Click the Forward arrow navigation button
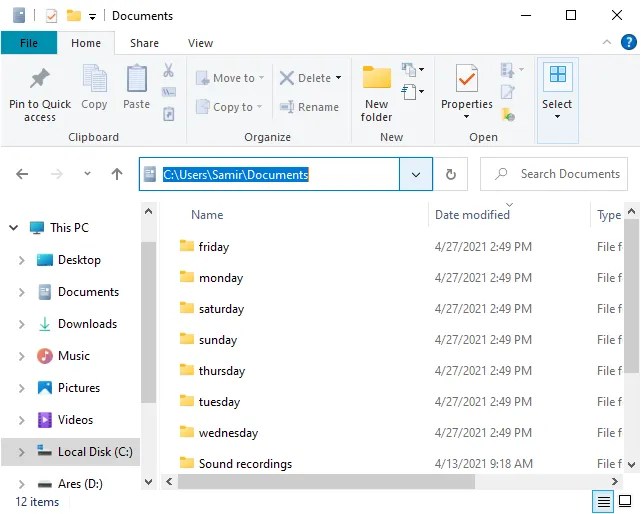641x514 pixels. coord(57,174)
